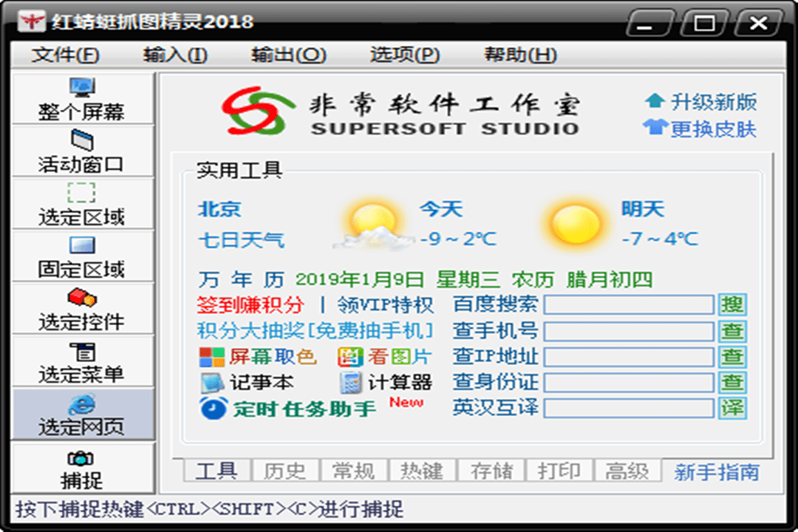798x532 pixels.
Task: Select region capture mode (选定区域)
Action: tap(81, 192)
